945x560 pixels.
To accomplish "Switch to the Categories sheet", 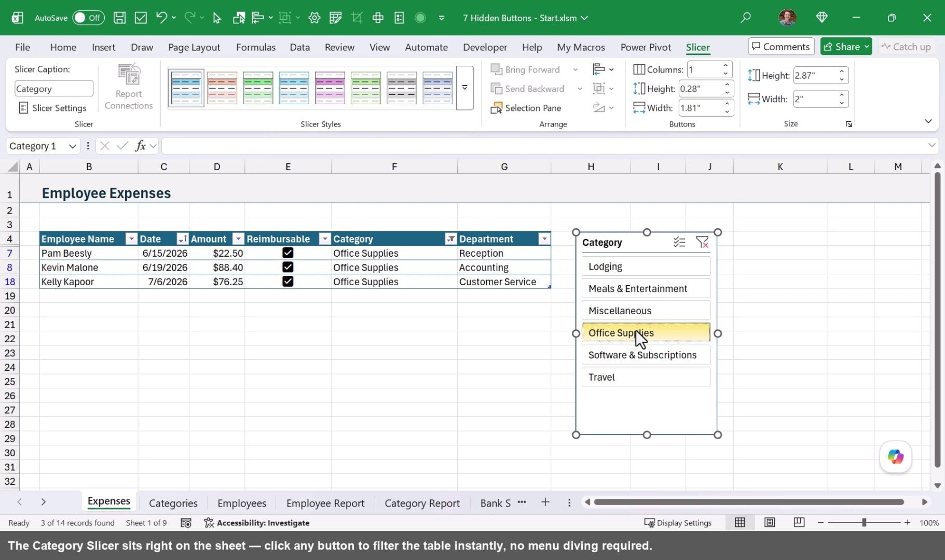I will click(x=173, y=503).
